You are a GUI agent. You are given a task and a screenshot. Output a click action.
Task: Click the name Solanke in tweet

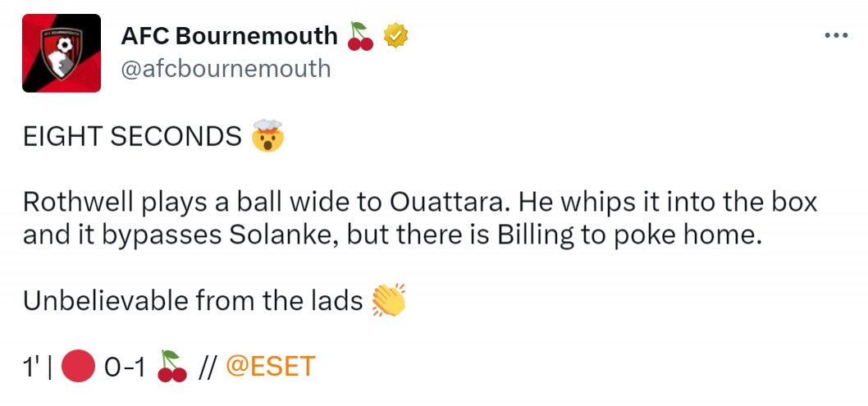tap(283, 235)
